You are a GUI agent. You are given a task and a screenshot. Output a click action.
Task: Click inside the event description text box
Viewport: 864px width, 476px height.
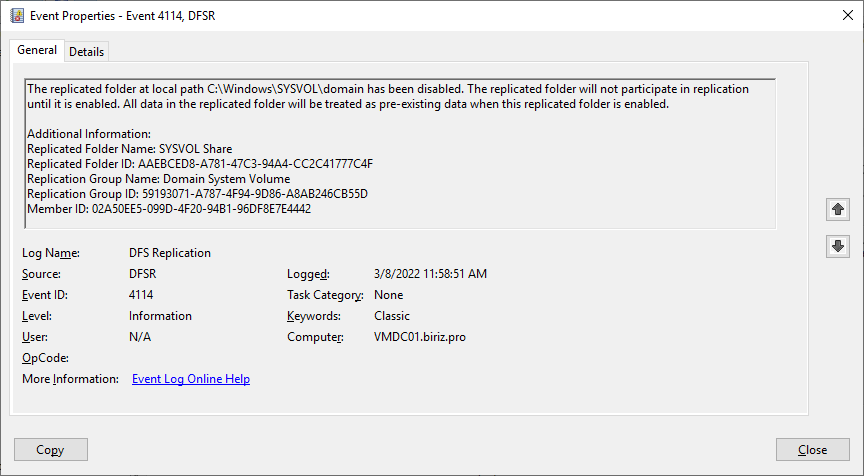400,154
